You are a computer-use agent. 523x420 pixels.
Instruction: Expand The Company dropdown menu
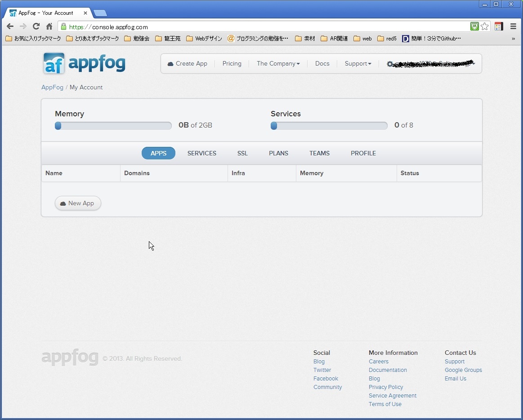[278, 64]
